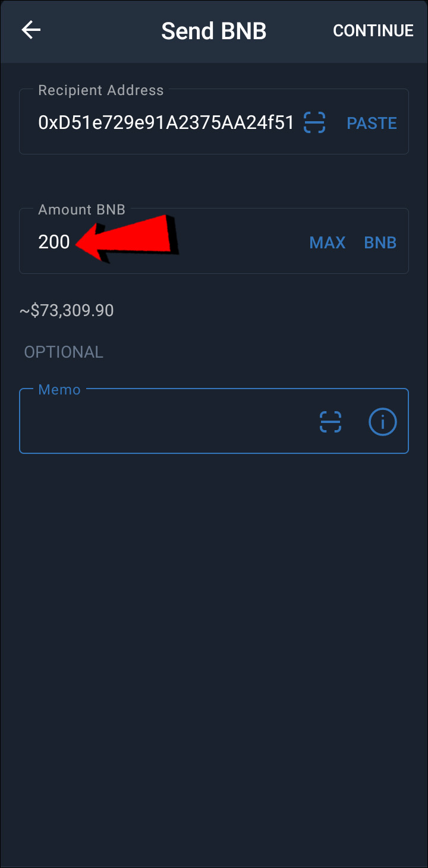This screenshot has width=428, height=868.
Task: Go back using the left arrow
Action: click(x=31, y=30)
